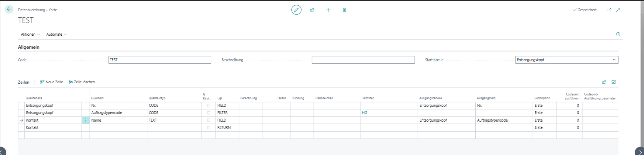Open the card in a new window

pos(609,10)
